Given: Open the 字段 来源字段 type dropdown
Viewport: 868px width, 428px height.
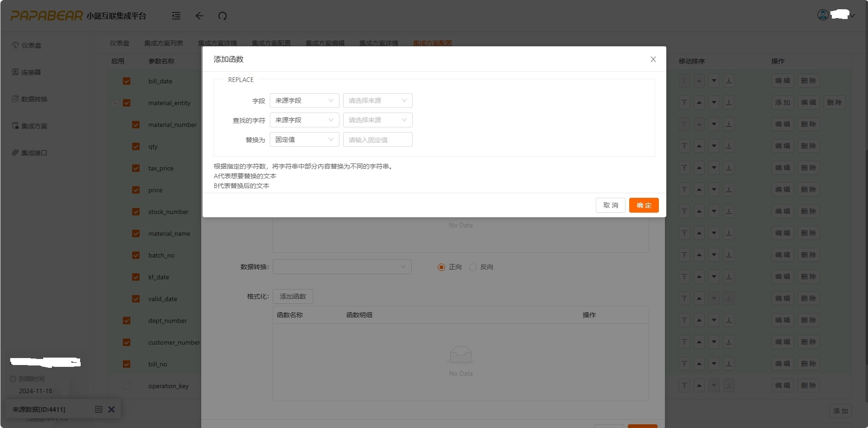Looking at the screenshot, I should pyautogui.click(x=304, y=101).
